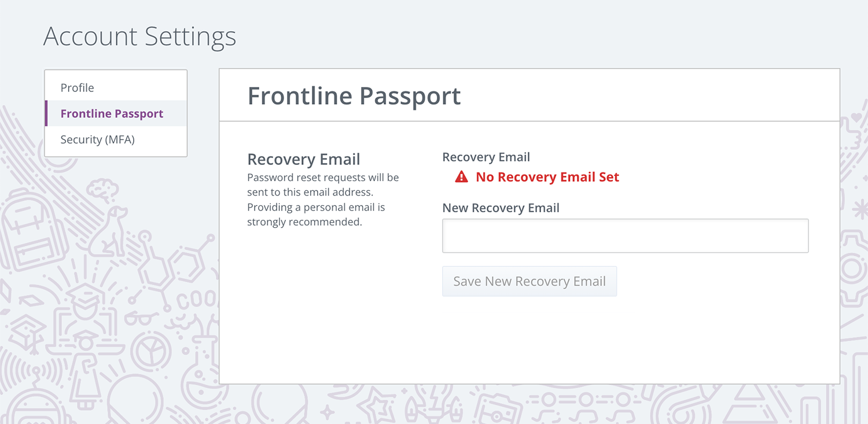Focus the New Recovery Email input field
The height and width of the screenshot is (424, 868).
point(625,235)
